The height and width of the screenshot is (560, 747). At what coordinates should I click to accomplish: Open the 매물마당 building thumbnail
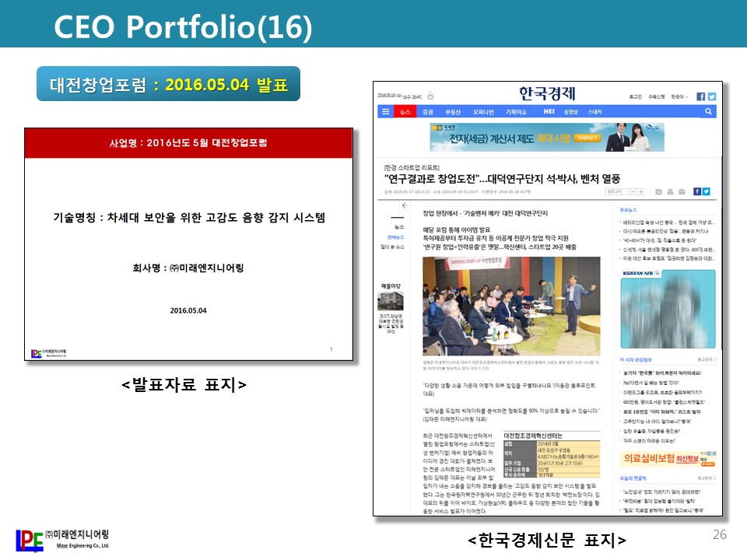tap(390, 302)
